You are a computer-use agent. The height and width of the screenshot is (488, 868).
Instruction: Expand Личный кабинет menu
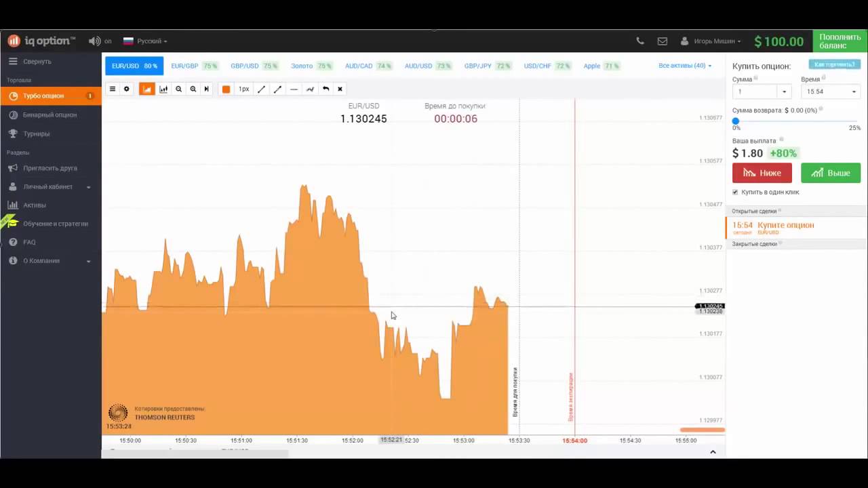tap(51, 186)
